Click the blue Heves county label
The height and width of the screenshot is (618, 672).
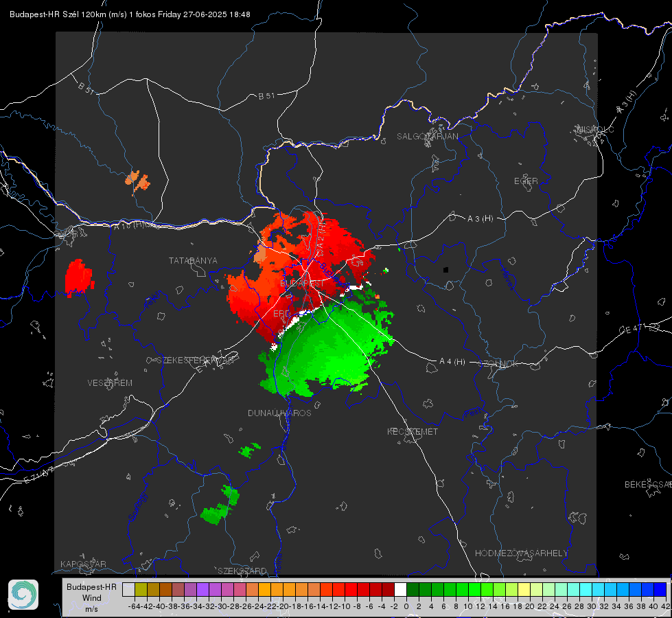[507, 278]
